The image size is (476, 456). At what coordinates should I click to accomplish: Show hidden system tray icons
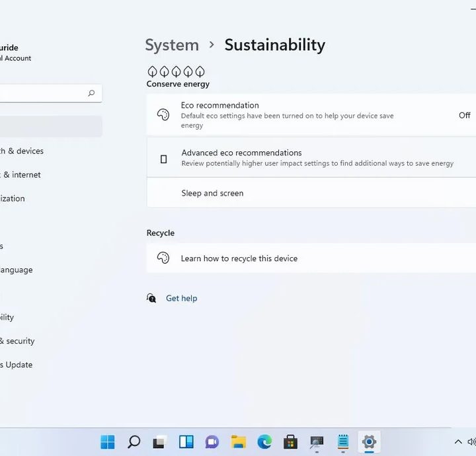tap(458, 441)
